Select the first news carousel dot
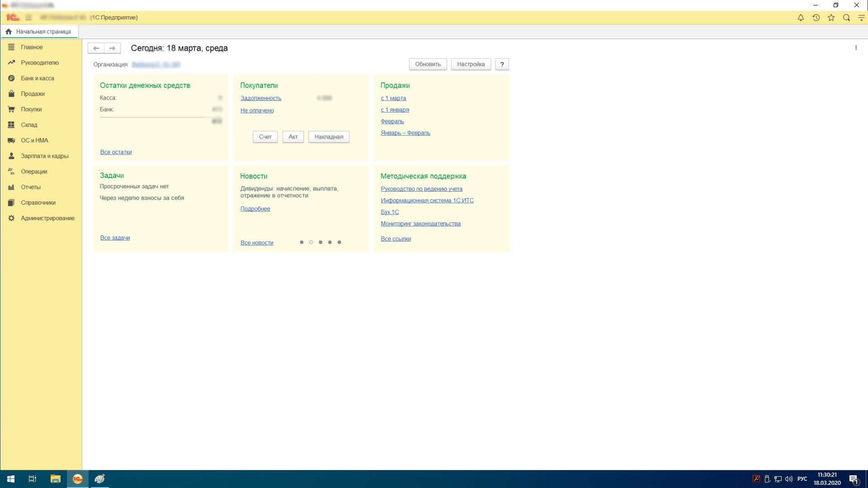The image size is (868, 488). coord(302,242)
